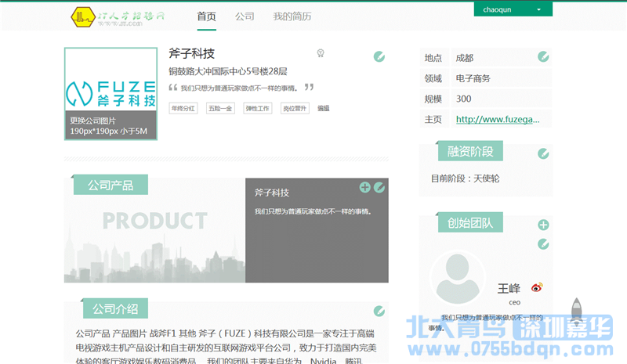Open the 我的简历 navigation tab
Screen dimensions: 627x364
pyautogui.click(x=292, y=16)
